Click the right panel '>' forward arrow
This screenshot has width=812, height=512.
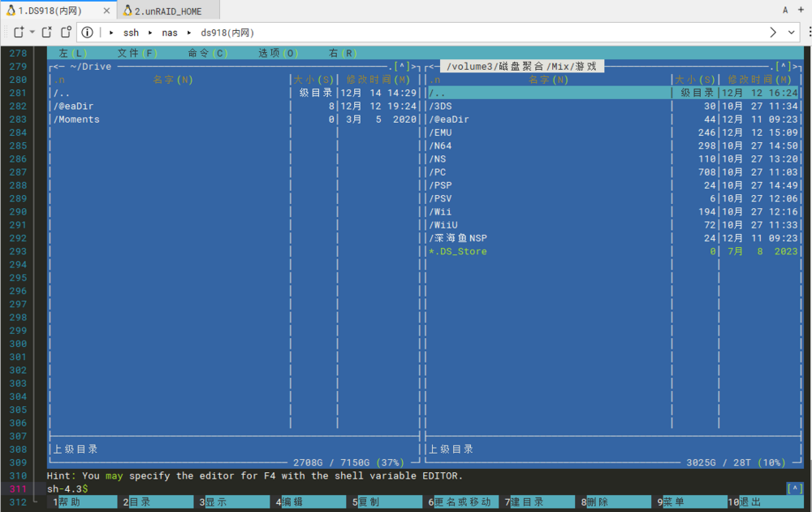pos(794,67)
